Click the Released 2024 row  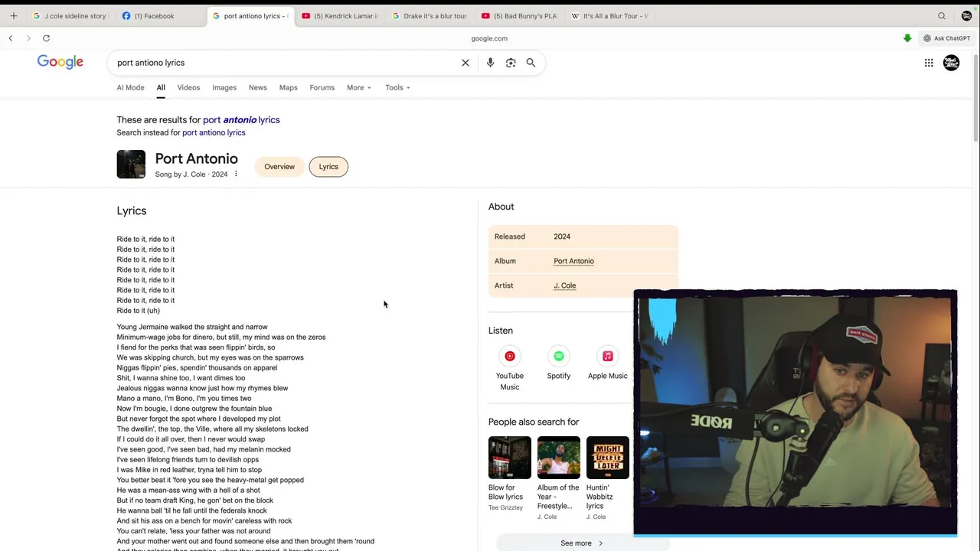point(583,236)
